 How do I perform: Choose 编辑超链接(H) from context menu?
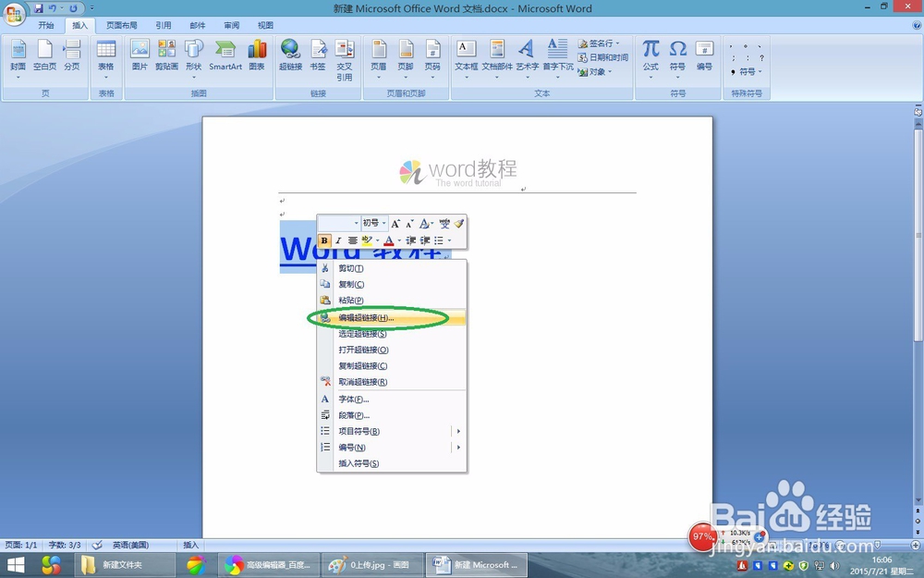tap(392, 318)
